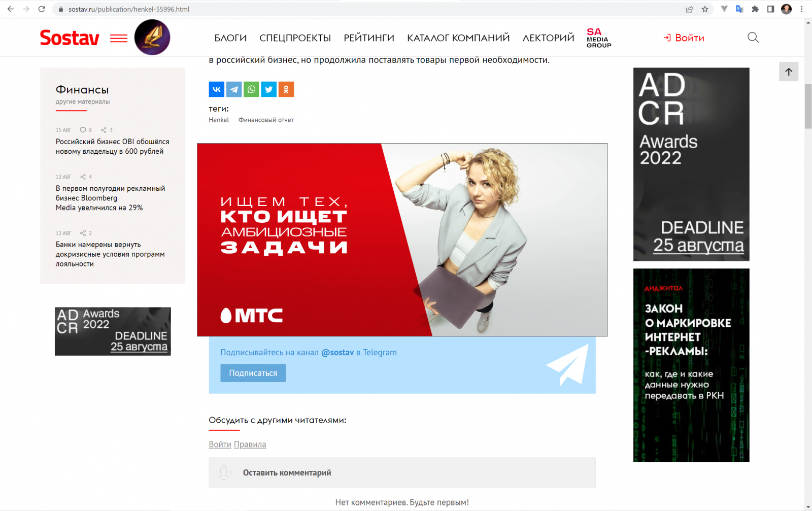Expand the hamburger menu next to Sostav logo
Screen dimensions: 812x511
click(119, 38)
